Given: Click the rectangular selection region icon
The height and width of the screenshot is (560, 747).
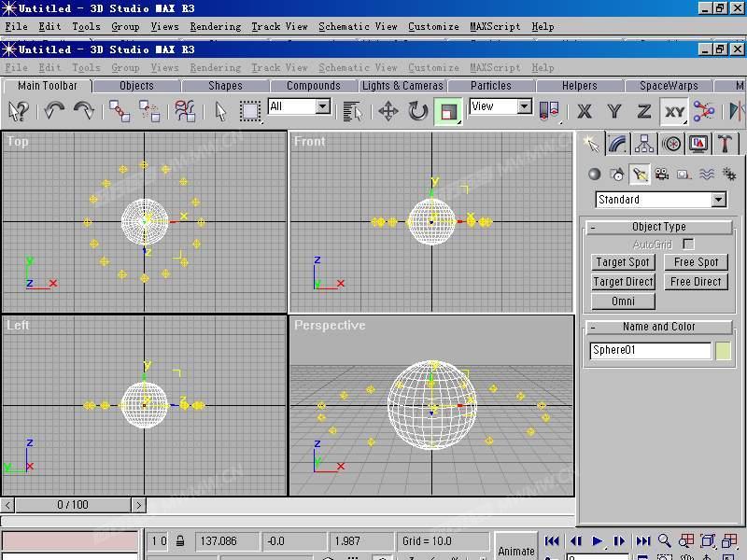Looking at the screenshot, I should 249,111.
